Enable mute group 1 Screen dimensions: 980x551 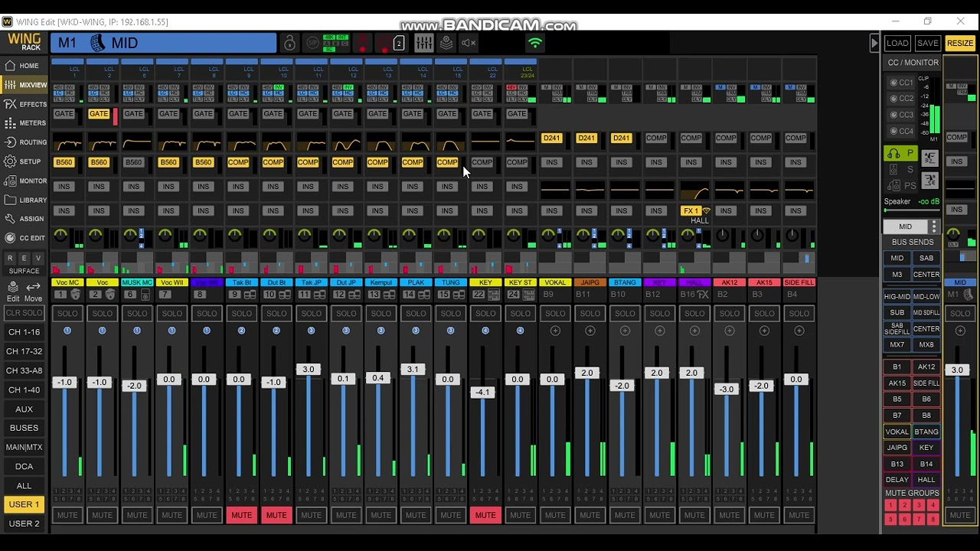890,505
